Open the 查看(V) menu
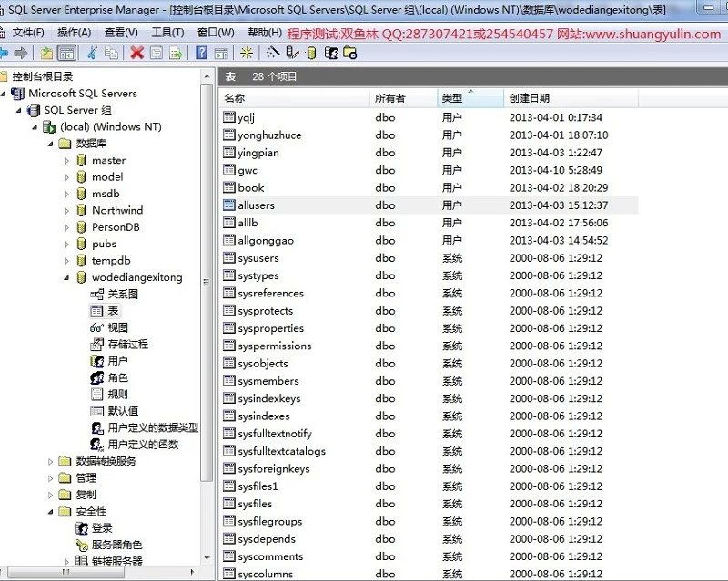This screenshot has width=728, height=581. [x=121, y=33]
